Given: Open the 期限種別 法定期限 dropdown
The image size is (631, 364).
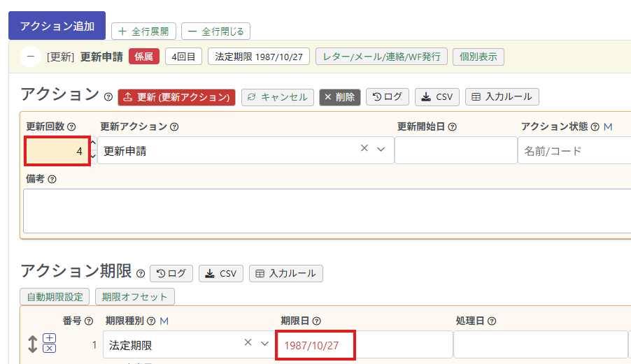Looking at the screenshot, I should point(264,344).
